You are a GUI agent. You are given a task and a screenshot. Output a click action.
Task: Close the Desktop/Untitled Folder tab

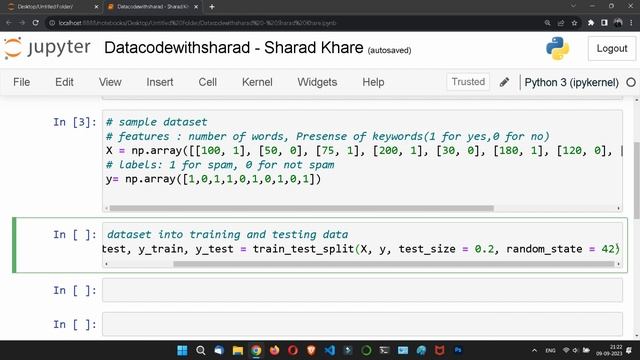click(96, 7)
